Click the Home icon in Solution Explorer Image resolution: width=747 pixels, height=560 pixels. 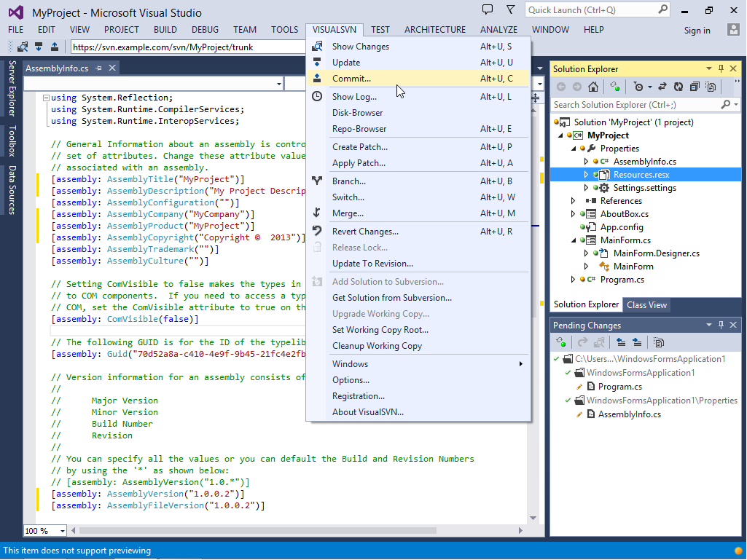point(593,87)
